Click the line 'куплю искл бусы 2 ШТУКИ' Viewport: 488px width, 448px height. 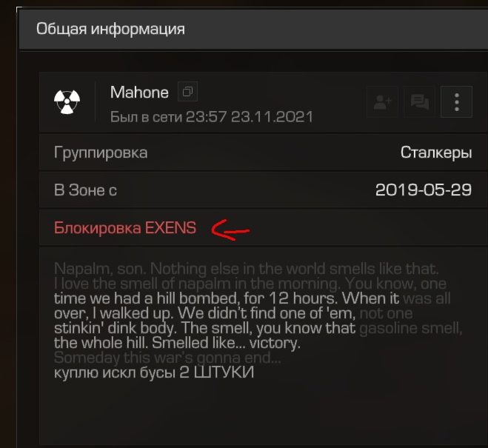point(154,372)
